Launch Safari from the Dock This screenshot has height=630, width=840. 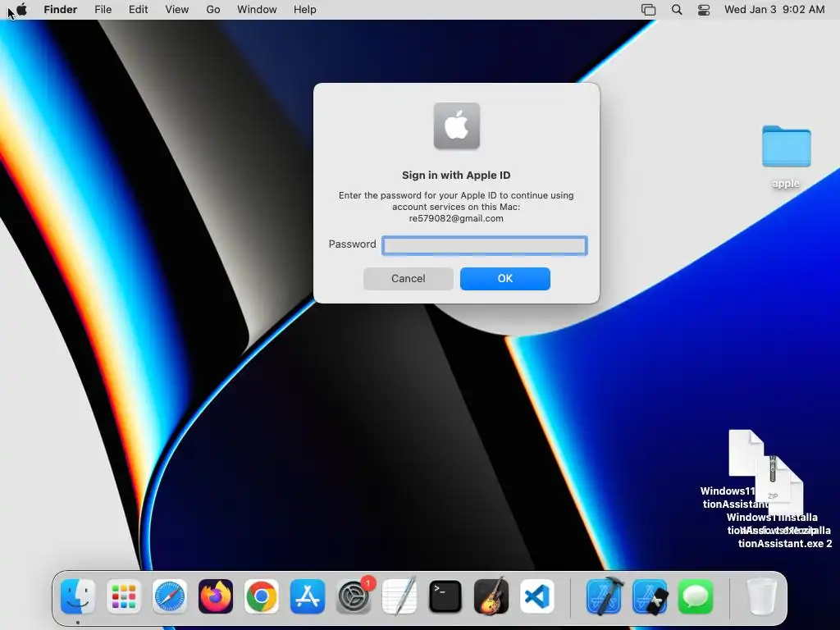170,596
